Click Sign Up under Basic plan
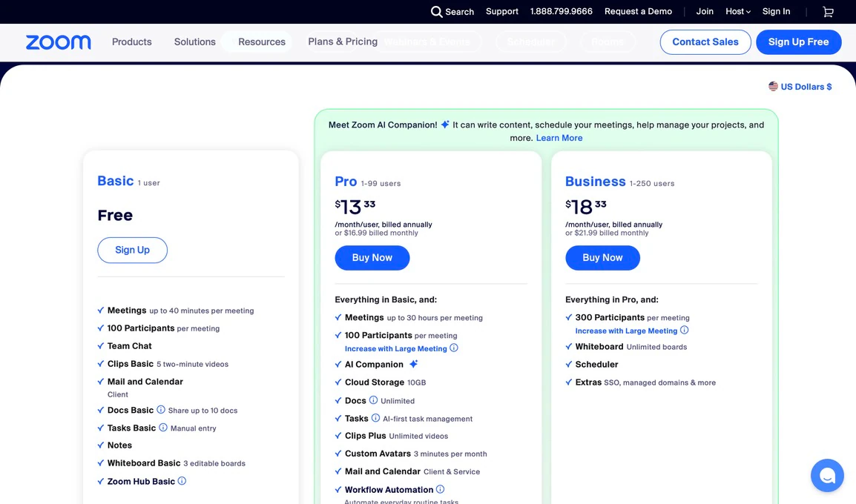The height and width of the screenshot is (504, 856). pos(132,250)
